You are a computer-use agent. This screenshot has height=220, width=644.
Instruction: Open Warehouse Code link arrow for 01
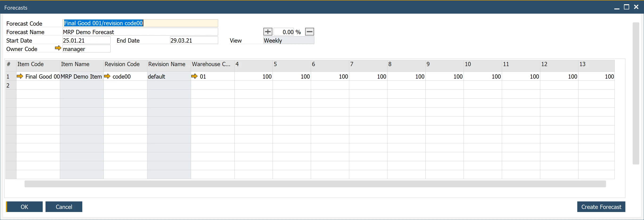click(x=194, y=76)
